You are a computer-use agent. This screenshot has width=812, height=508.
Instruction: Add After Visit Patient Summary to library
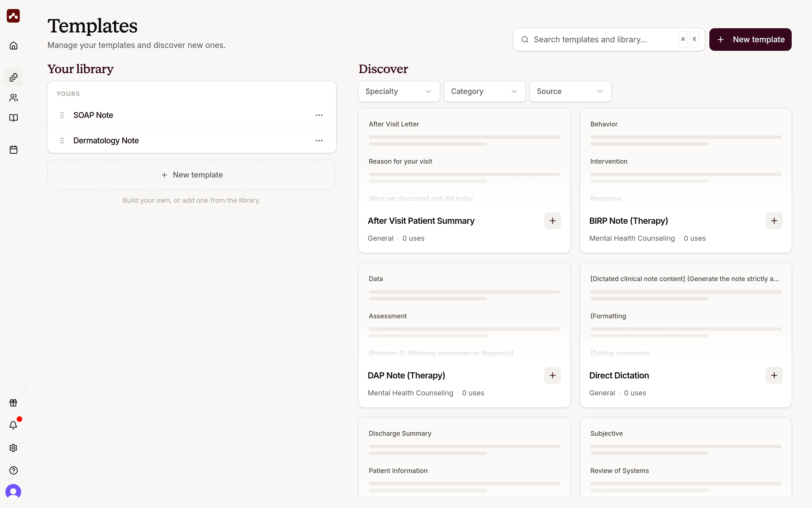click(553, 221)
